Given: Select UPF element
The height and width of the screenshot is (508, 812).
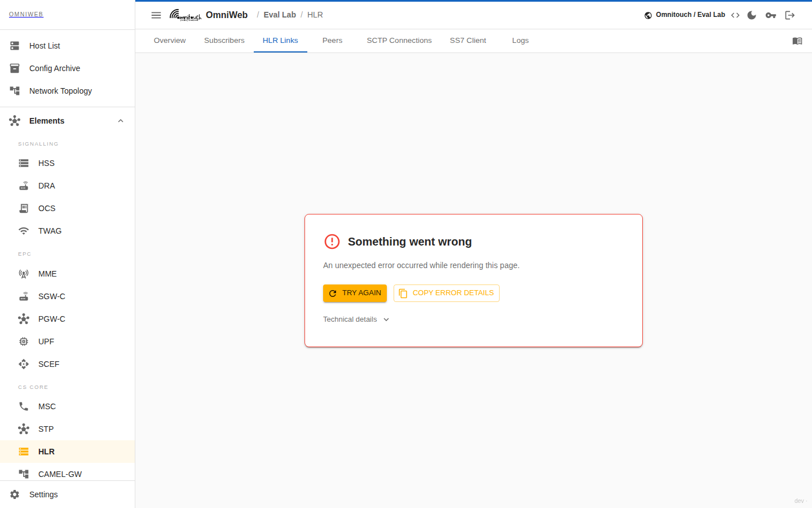Looking at the screenshot, I should (x=68, y=341).
